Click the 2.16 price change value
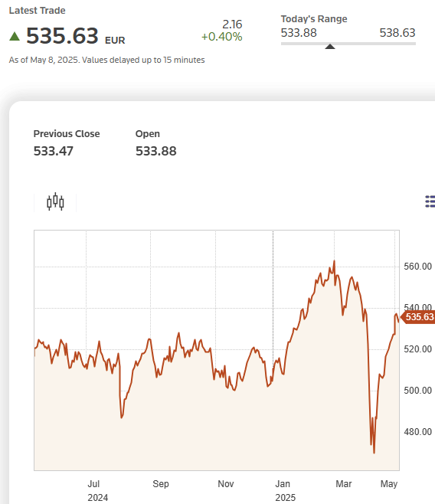Viewport: 435px width, 504px height. point(232,25)
